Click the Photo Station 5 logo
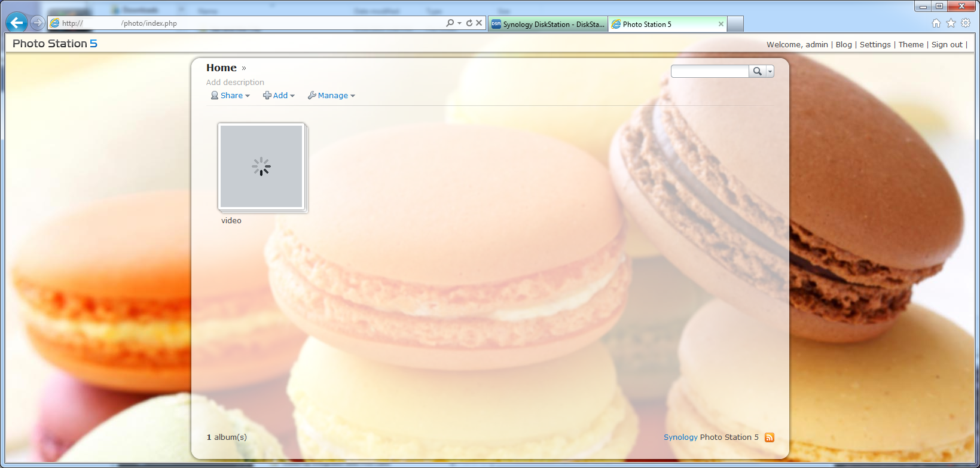Image resolution: width=980 pixels, height=468 pixels. tap(55, 44)
